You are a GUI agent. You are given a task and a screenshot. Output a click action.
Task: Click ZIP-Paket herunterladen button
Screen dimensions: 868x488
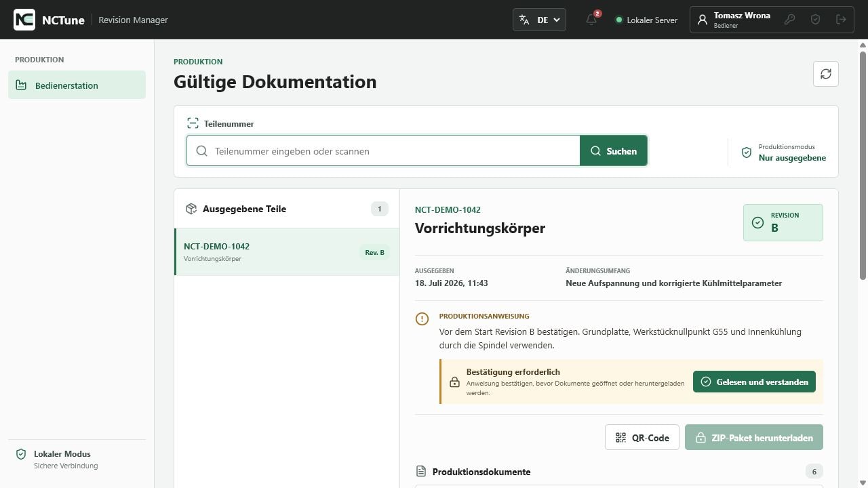pyautogui.click(x=754, y=437)
